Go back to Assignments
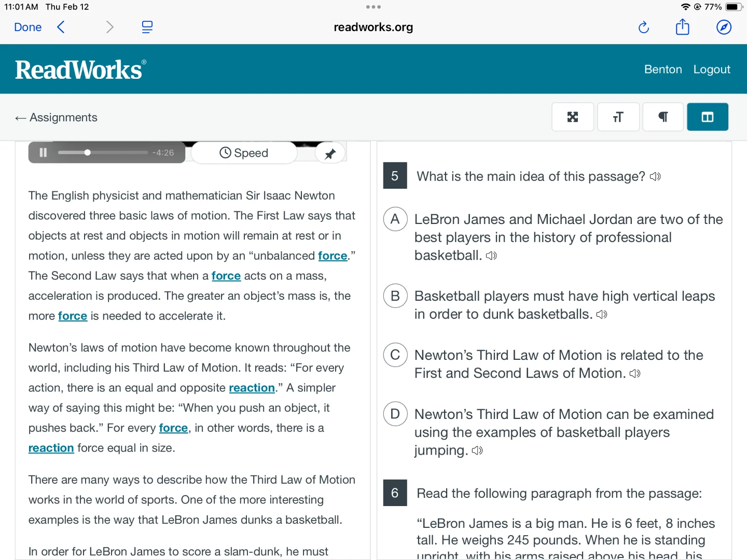Image resolution: width=747 pixels, height=560 pixels. point(56,118)
